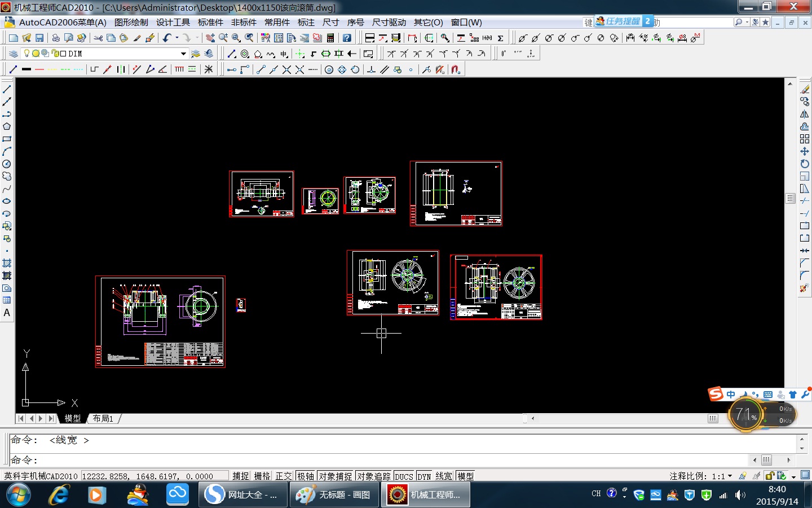Open the calculator icon
812x508 pixels.
click(330, 38)
